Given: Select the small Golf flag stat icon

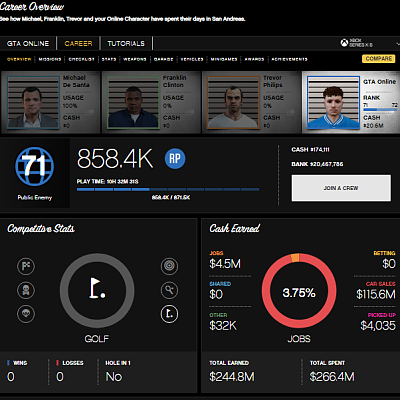Looking at the screenshot, I should pyautogui.click(x=169, y=314).
